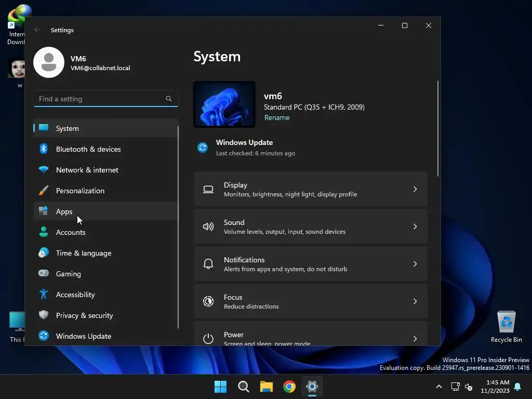Click the Windows Update refresh icon near header
Viewport: 532px width, 399px height.
(x=203, y=148)
